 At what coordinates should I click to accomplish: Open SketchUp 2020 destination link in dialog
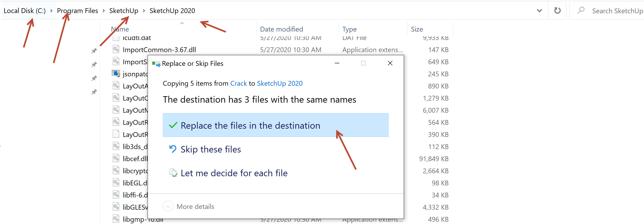coord(279,83)
